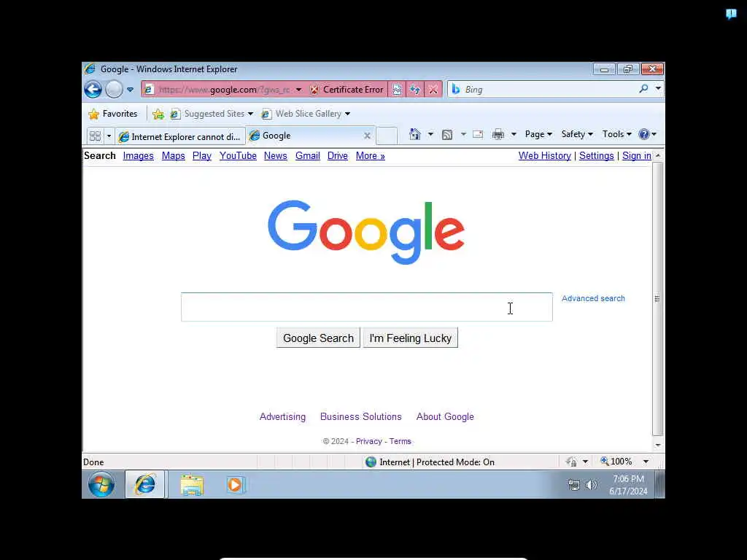Open the tab list dropdown arrow
Viewport: 747px width, 560px height.
tap(109, 136)
